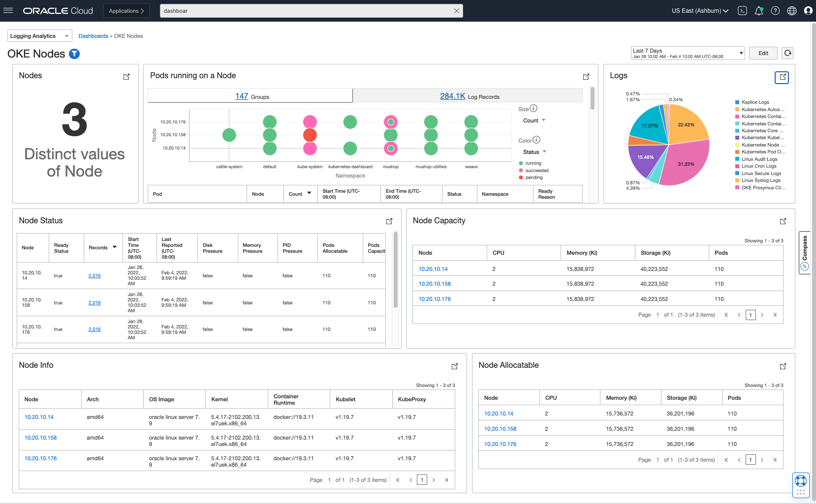Toggle the running status legend item
This screenshot has width=816, height=504.
pyautogui.click(x=533, y=163)
